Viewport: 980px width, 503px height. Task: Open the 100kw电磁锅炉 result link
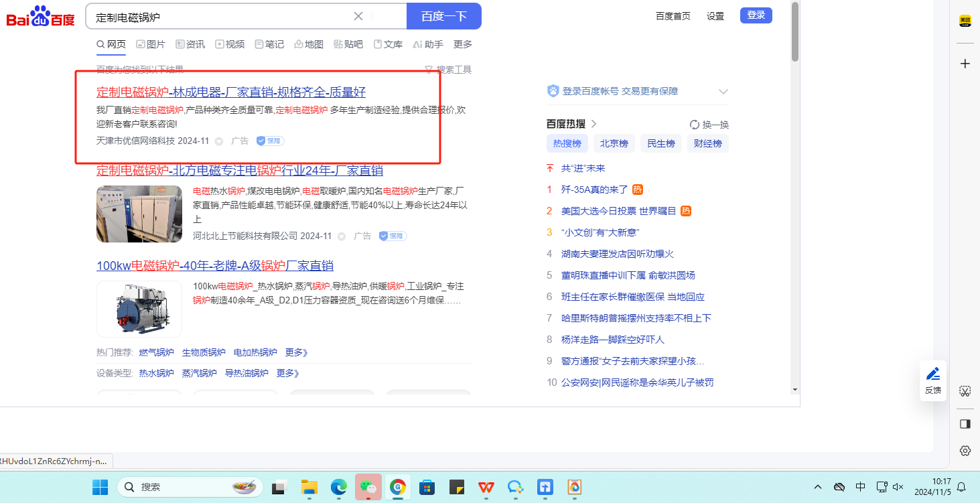tap(215, 266)
